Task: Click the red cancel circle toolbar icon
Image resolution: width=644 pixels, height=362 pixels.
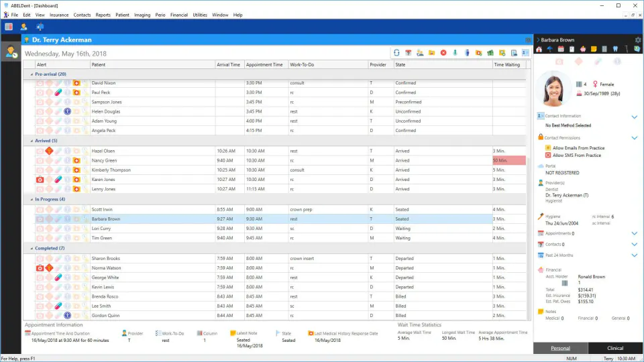Action: coord(443,53)
